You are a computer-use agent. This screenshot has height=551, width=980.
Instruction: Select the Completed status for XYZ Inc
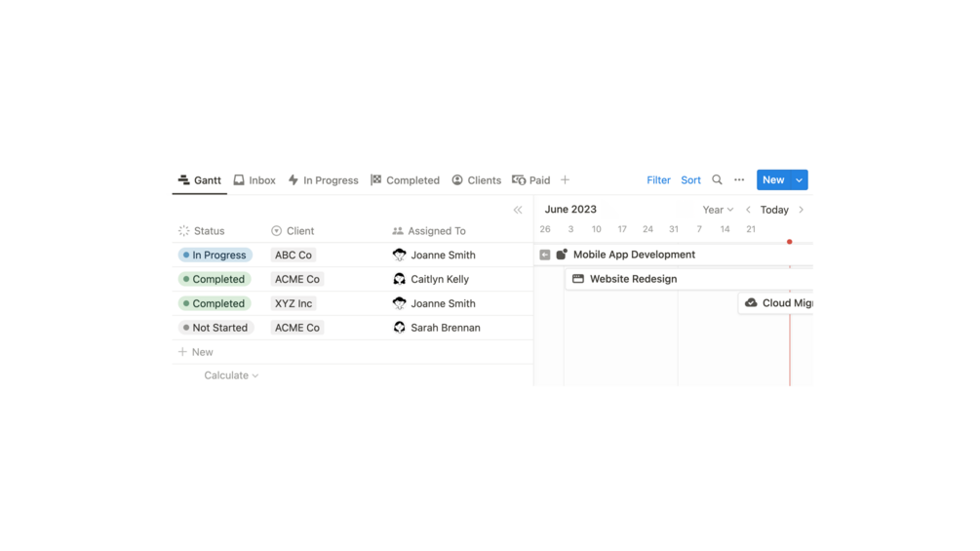[x=215, y=303]
